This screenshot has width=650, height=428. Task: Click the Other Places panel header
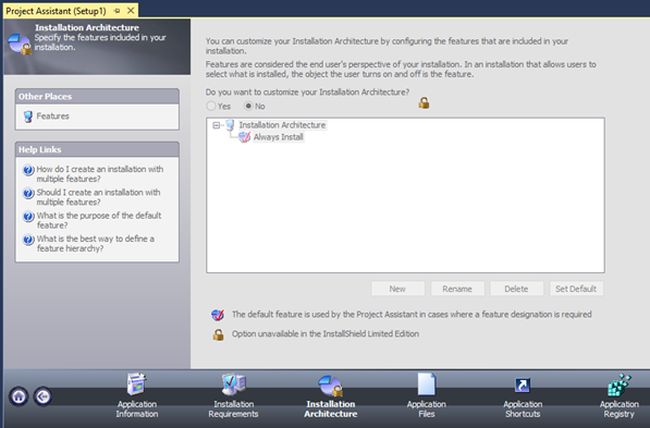(97, 96)
